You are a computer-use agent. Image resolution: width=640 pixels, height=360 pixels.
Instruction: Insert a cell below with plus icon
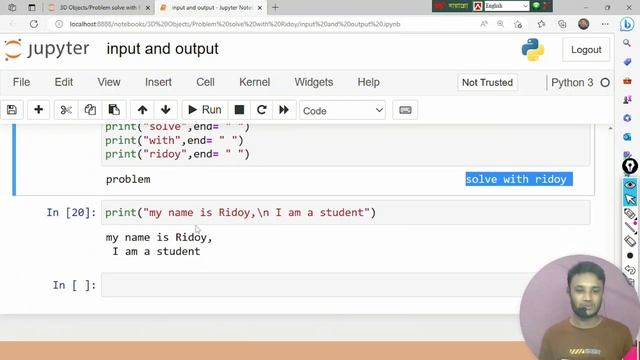coord(38,110)
